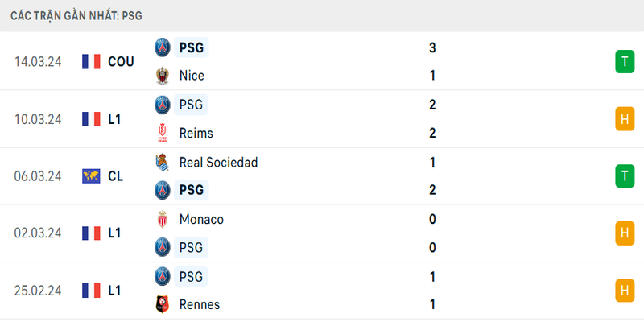
Task: Click the Nice club crest icon
Action: pyautogui.click(x=163, y=76)
